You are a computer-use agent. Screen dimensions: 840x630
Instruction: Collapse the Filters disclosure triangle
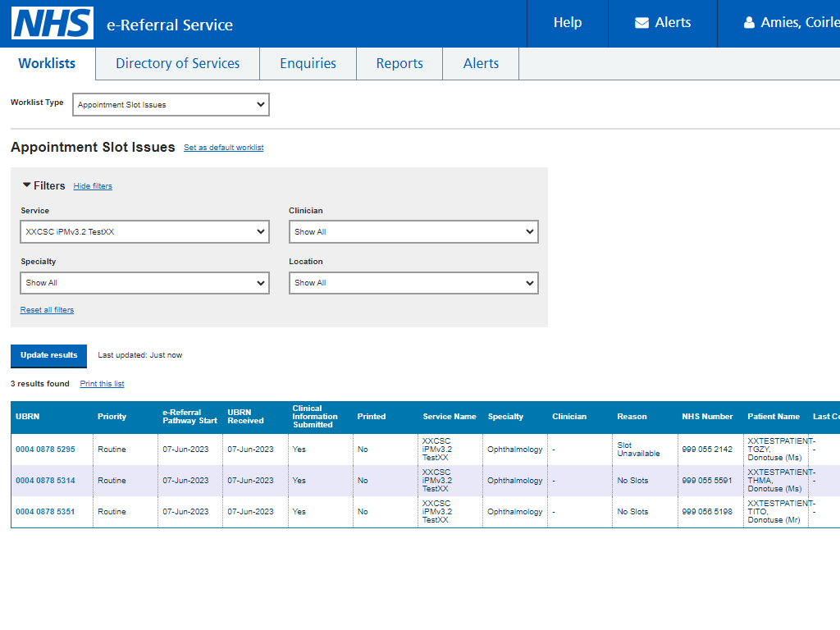tap(26, 185)
